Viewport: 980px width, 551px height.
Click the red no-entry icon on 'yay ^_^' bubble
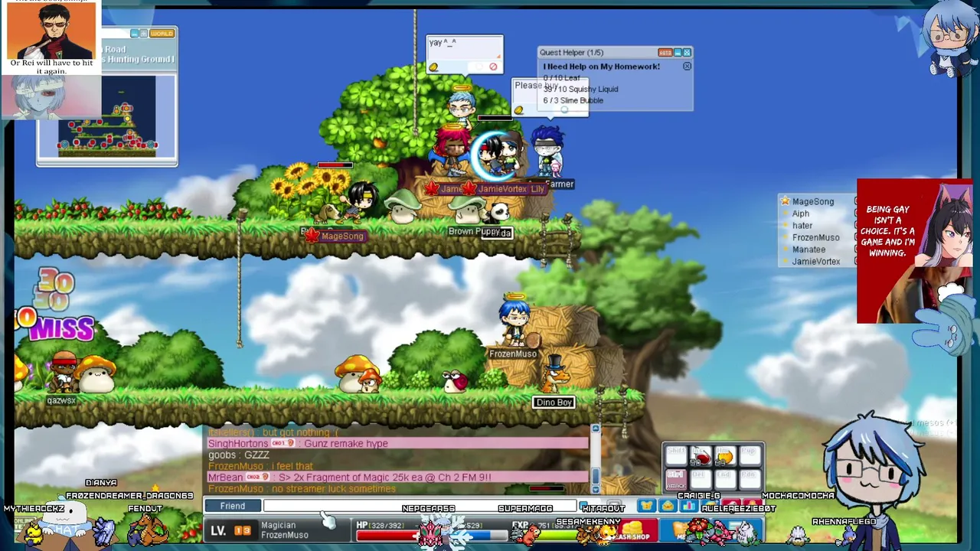(x=493, y=67)
